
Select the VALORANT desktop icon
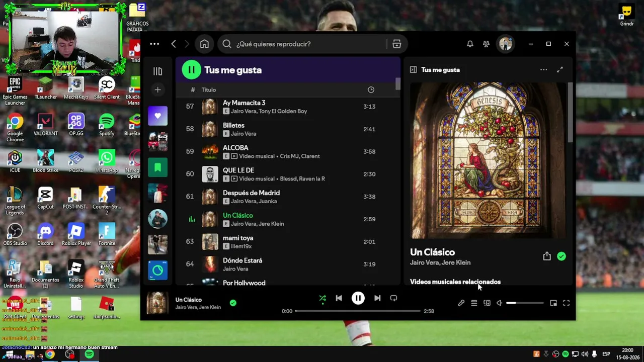click(45, 125)
